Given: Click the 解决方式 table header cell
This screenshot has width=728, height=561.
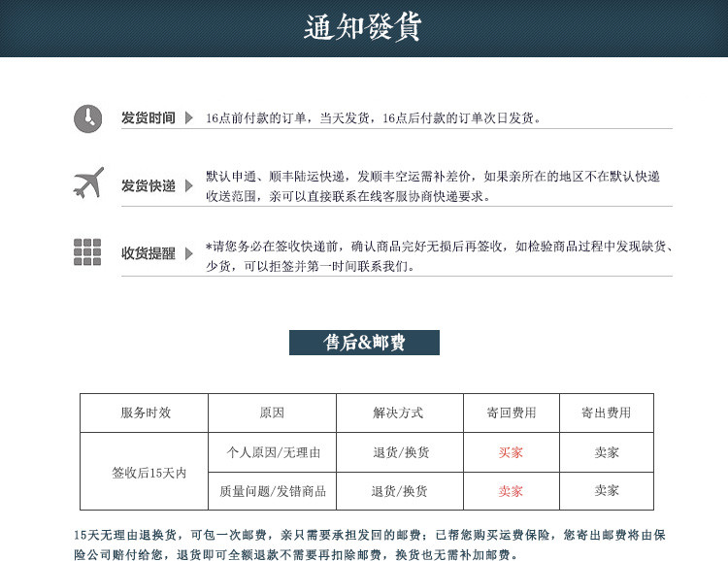Looking at the screenshot, I should click(x=400, y=412).
